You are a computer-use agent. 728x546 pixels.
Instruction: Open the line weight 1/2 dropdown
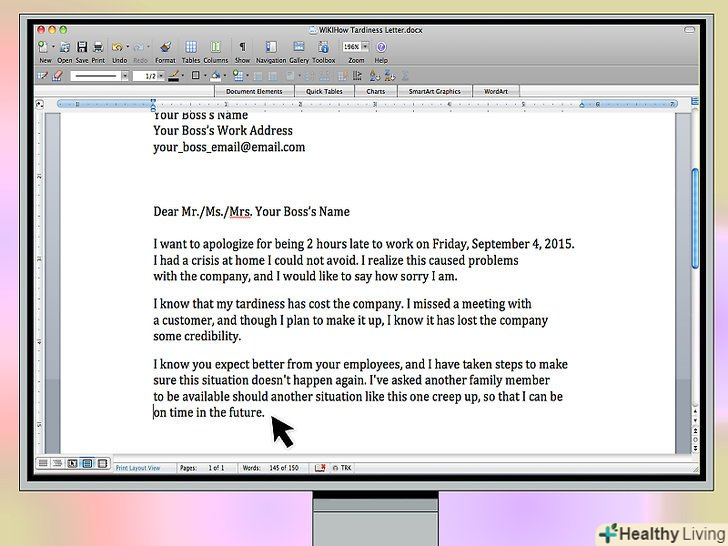pyautogui.click(x=161, y=76)
